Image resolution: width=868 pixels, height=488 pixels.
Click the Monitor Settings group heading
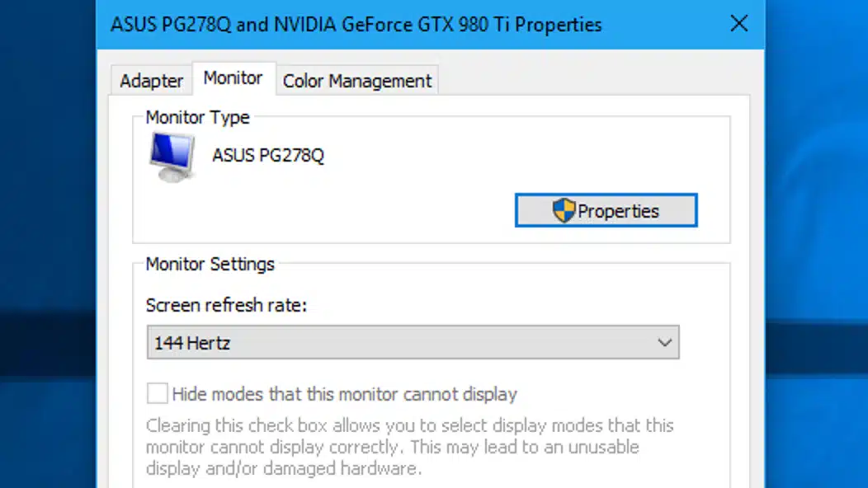tap(210, 264)
